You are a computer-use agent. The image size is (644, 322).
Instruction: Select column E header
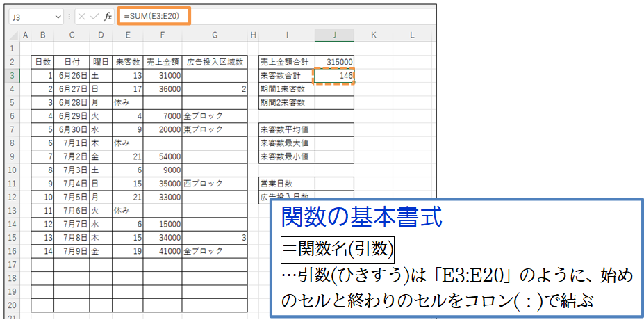[128, 35]
